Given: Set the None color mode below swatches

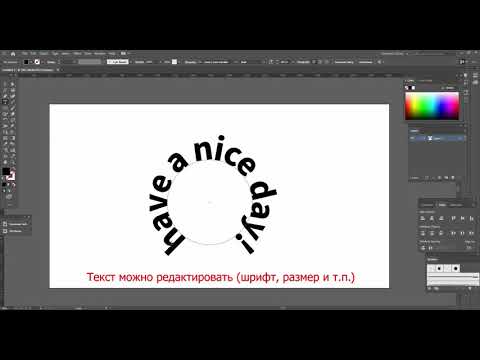Looking at the screenshot, I should point(13,184).
